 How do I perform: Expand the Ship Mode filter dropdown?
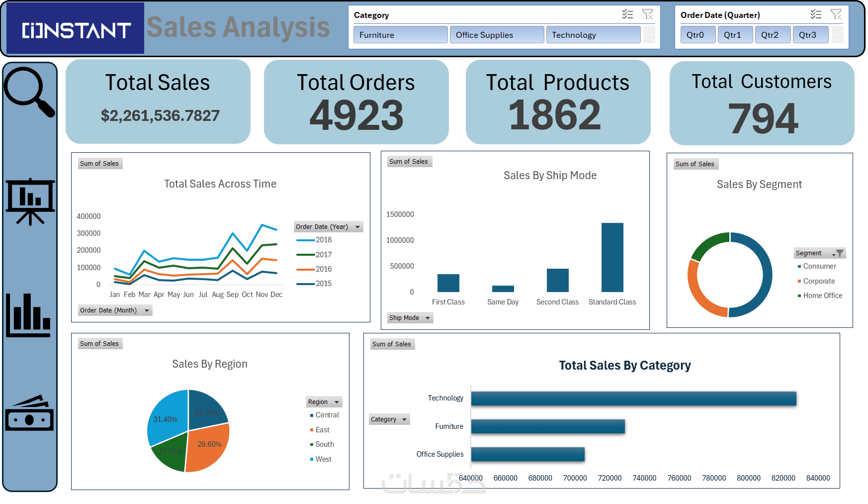click(x=428, y=318)
